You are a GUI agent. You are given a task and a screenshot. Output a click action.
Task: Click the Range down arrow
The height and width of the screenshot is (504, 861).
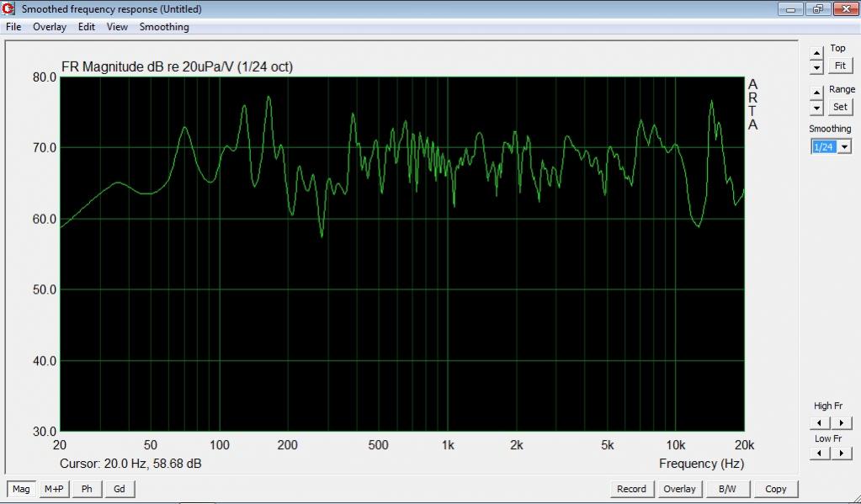tap(816, 108)
